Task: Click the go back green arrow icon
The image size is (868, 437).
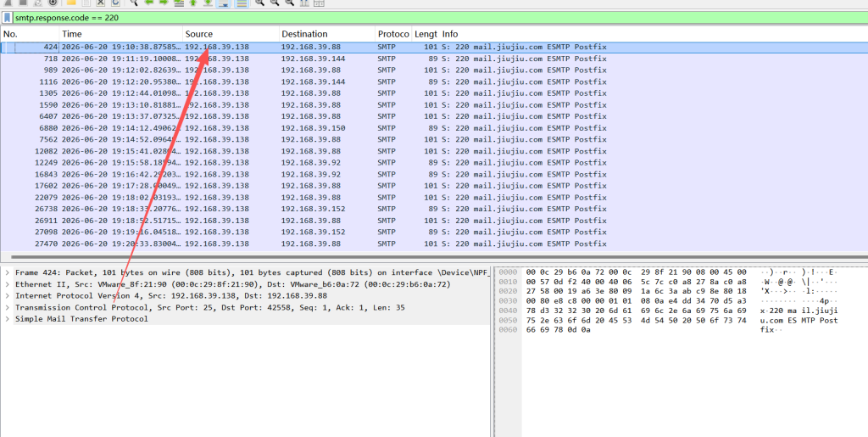Action: (149, 3)
